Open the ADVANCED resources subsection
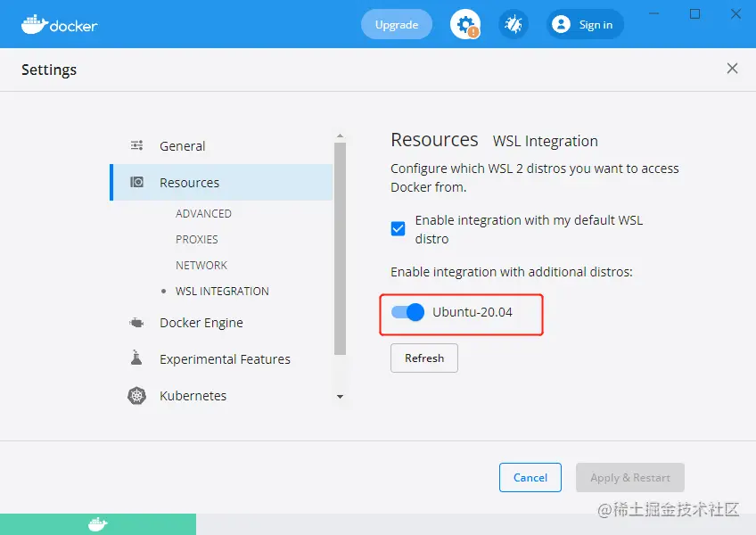The image size is (756, 535). (203, 213)
